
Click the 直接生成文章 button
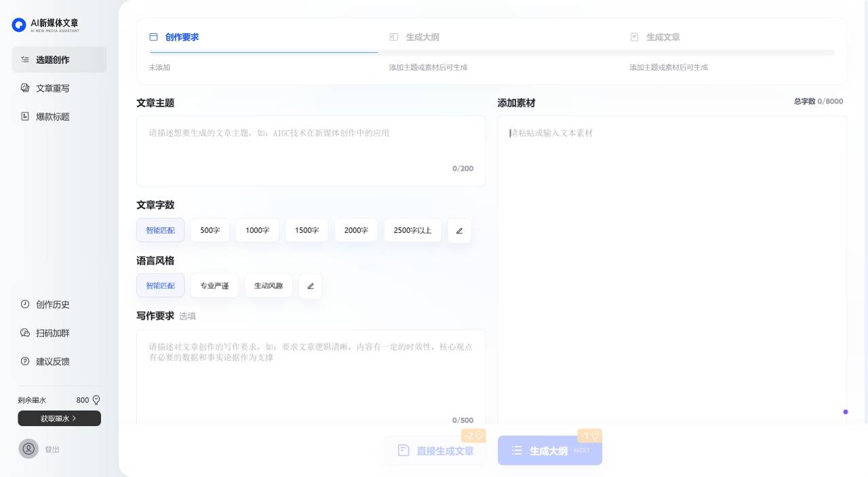pos(437,451)
